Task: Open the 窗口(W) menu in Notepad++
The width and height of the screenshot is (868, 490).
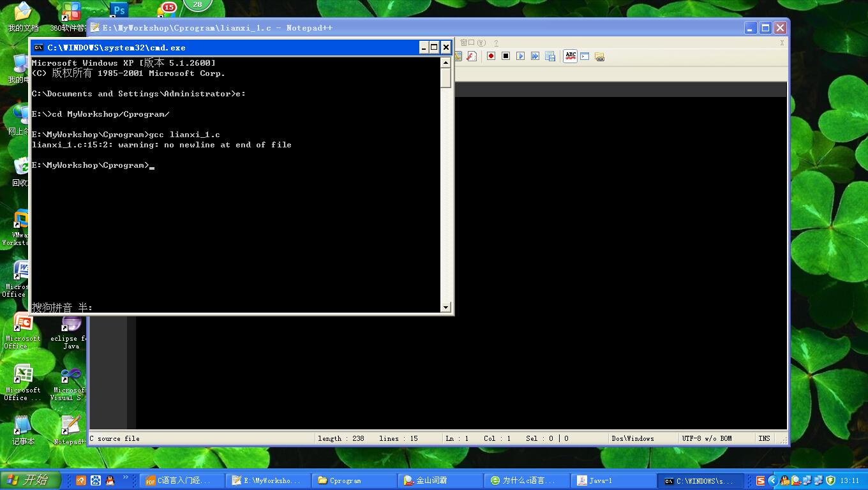Action: pyautogui.click(x=472, y=43)
